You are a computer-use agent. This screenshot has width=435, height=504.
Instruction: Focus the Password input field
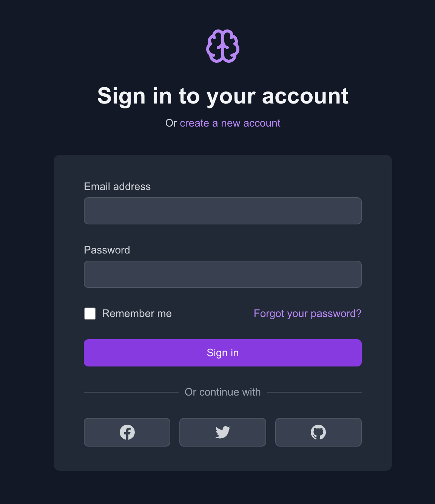click(x=223, y=274)
